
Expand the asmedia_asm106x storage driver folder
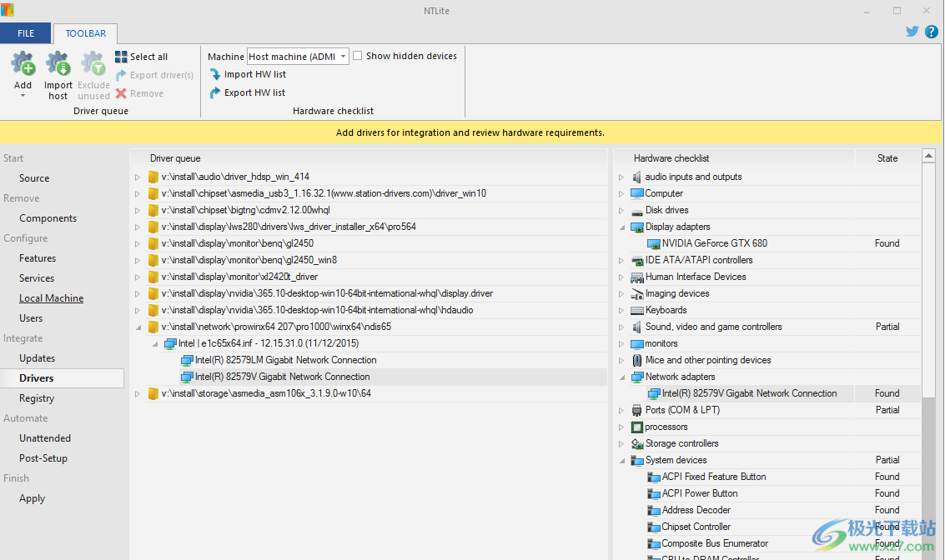(138, 394)
